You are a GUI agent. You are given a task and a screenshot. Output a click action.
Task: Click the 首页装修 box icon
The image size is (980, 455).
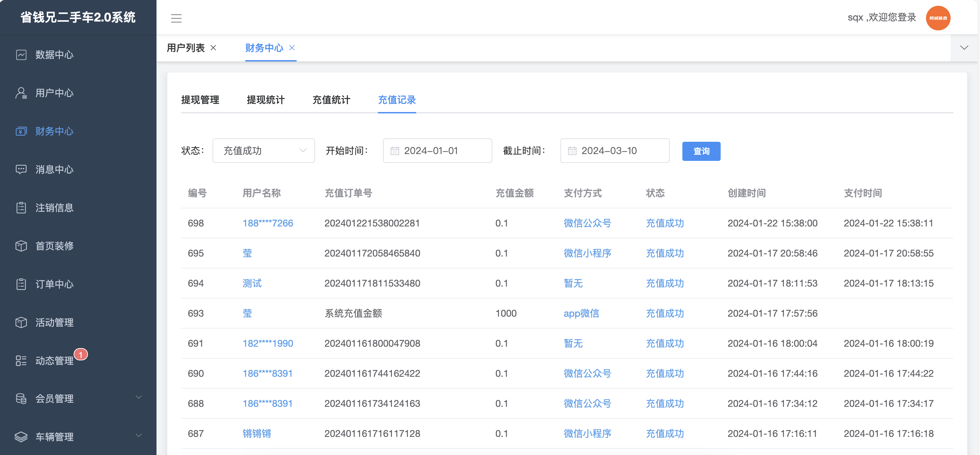pos(21,246)
